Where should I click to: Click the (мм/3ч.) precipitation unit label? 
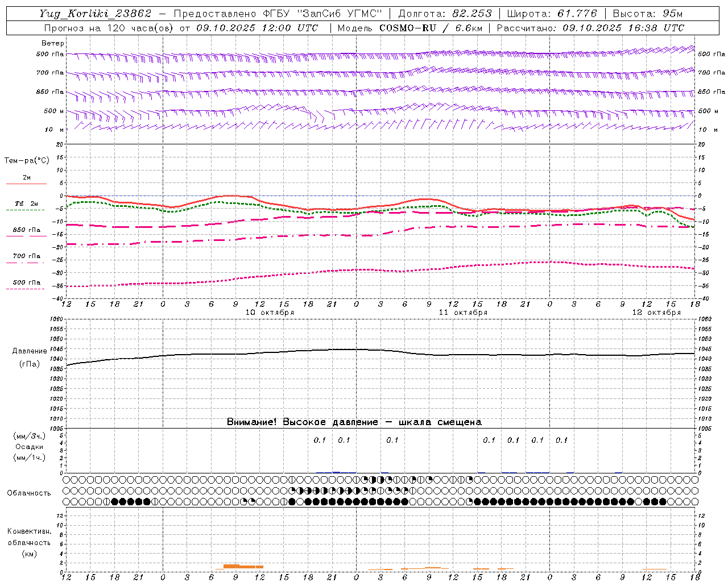click(x=30, y=436)
